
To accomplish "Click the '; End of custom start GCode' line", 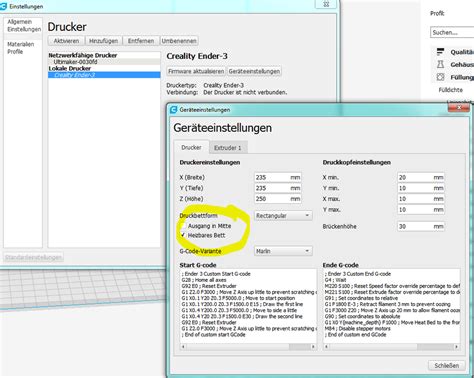I will [x=213, y=334].
